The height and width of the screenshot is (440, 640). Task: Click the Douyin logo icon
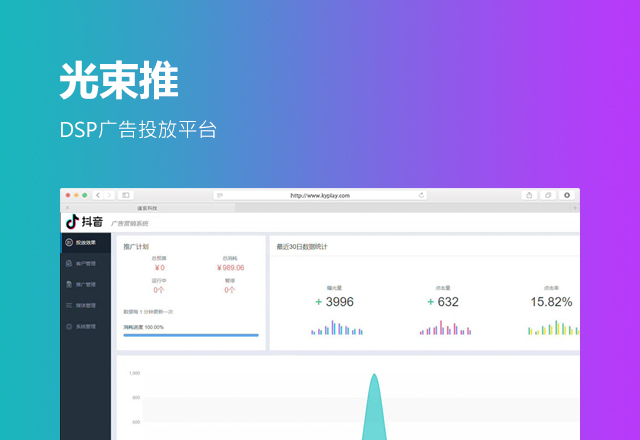point(72,222)
